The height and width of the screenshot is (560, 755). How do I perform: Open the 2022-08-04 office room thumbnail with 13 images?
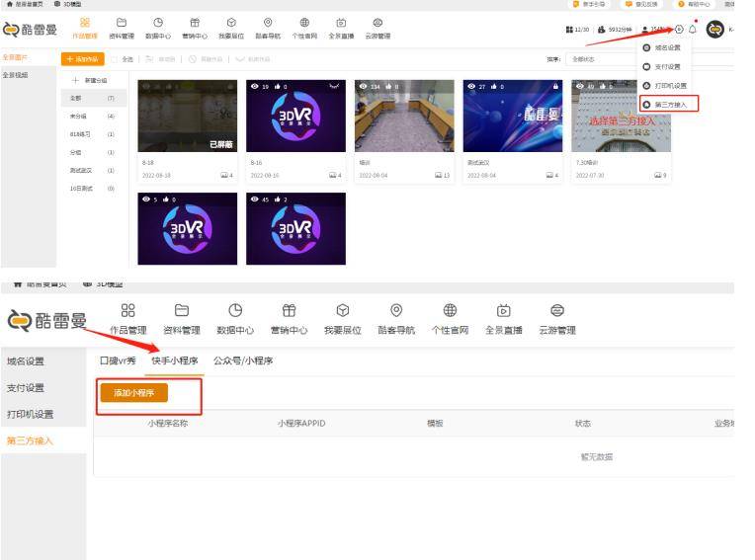pos(404,116)
